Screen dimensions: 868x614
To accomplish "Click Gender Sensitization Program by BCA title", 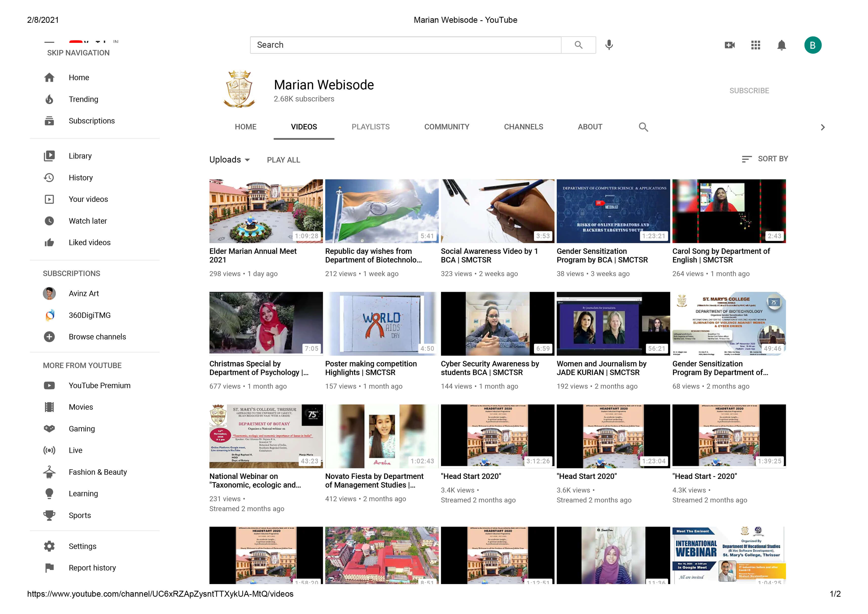I will [x=602, y=255].
